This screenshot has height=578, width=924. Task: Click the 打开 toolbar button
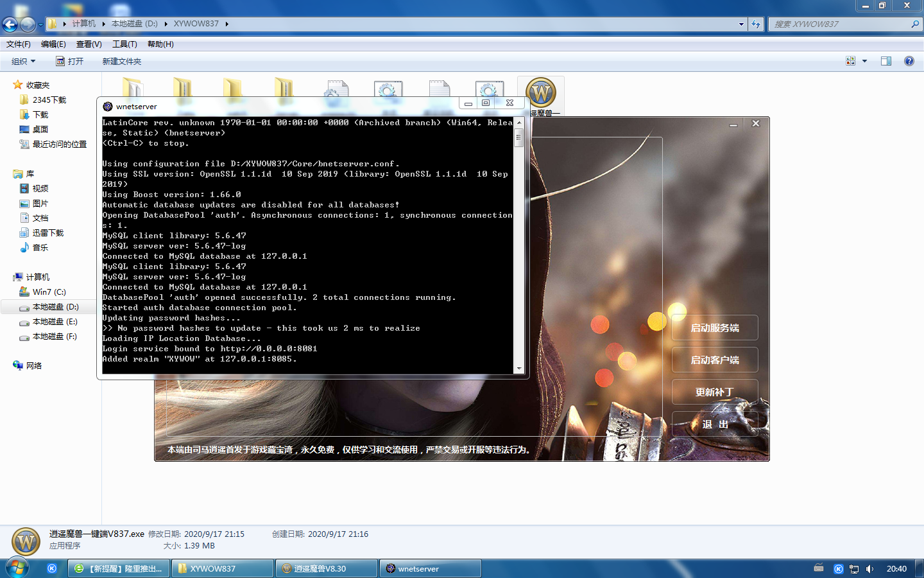pyautogui.click(x=69, y=62)
